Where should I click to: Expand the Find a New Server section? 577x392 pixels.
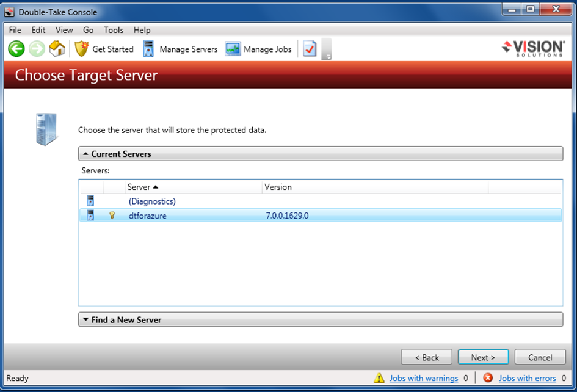tap(321, 319)
